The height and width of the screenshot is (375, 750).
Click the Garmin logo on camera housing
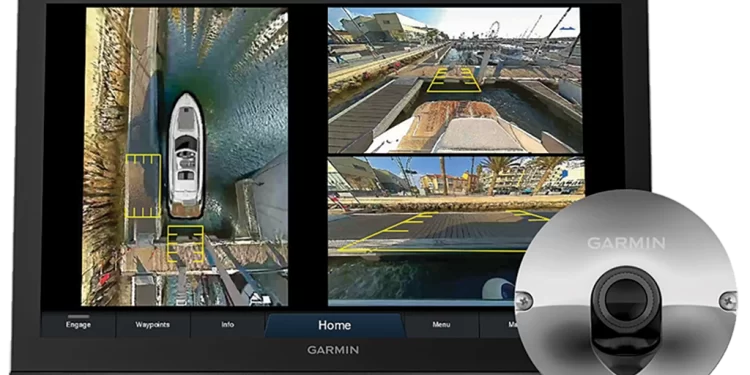click(626, 243)
